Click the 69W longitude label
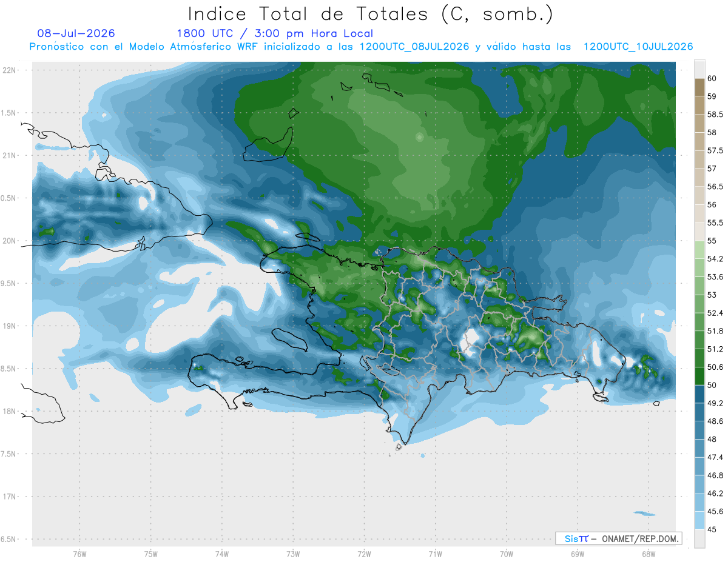The height and width of the screenshot is (562, 728). (577, 554)
